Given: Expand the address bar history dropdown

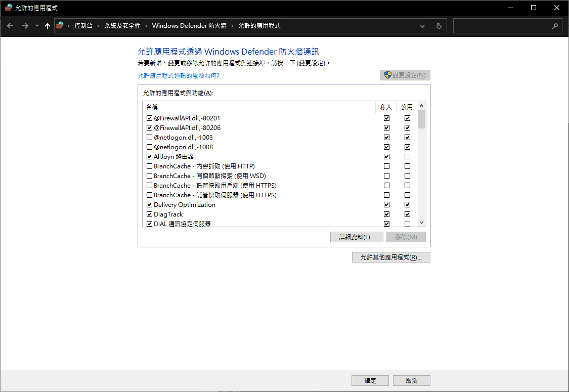Looking at the screenshot, I should (x=422, y=26).
